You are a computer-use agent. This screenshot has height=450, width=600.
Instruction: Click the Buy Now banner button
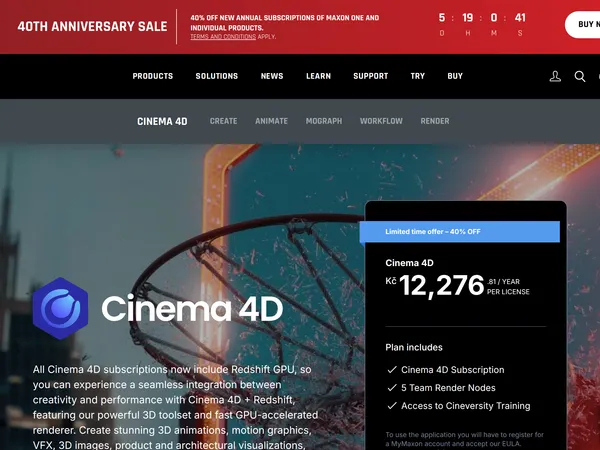click(582, 24)
